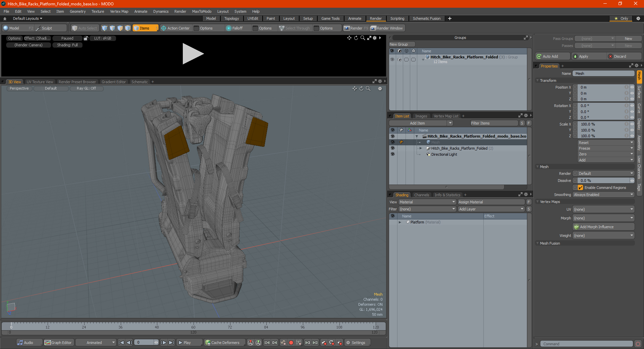Hide the Directional Light item

(392, 154)
